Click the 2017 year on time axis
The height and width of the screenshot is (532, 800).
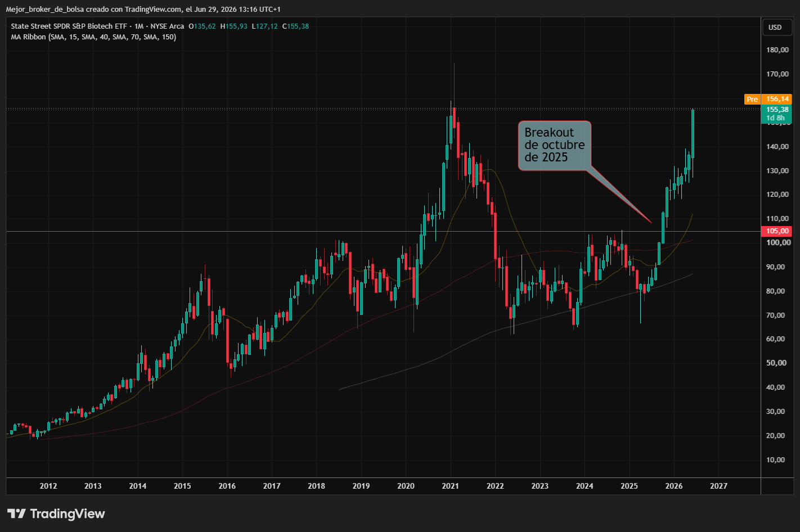click(x=272, y=486)
